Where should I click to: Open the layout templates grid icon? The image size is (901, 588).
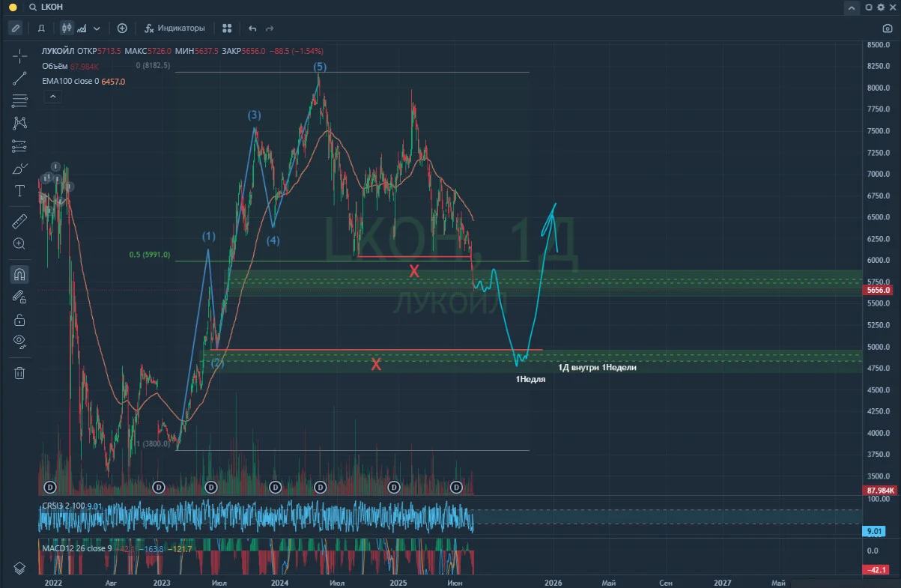pos(226,28)
